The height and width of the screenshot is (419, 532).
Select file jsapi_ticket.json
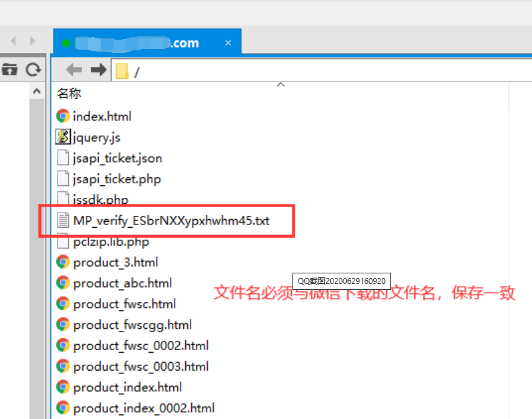pos(117,158)
